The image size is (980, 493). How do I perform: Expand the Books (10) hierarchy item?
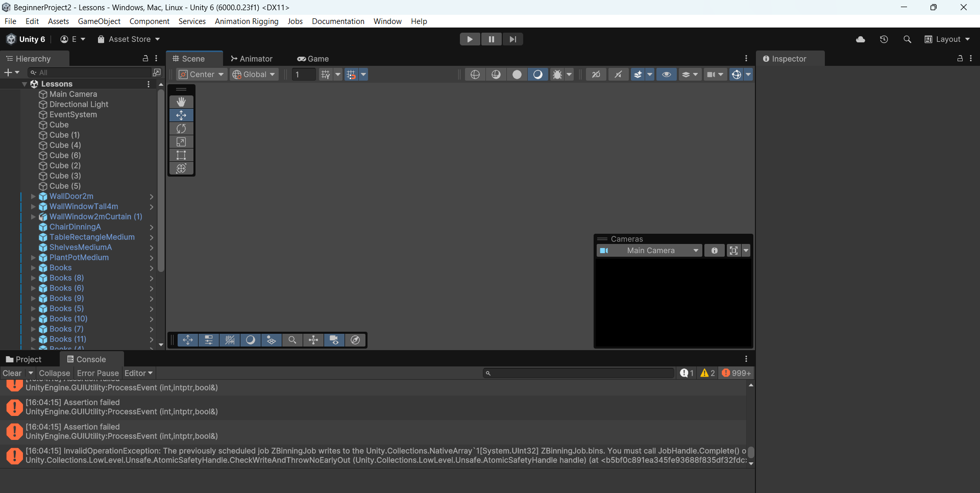point(33,319)
